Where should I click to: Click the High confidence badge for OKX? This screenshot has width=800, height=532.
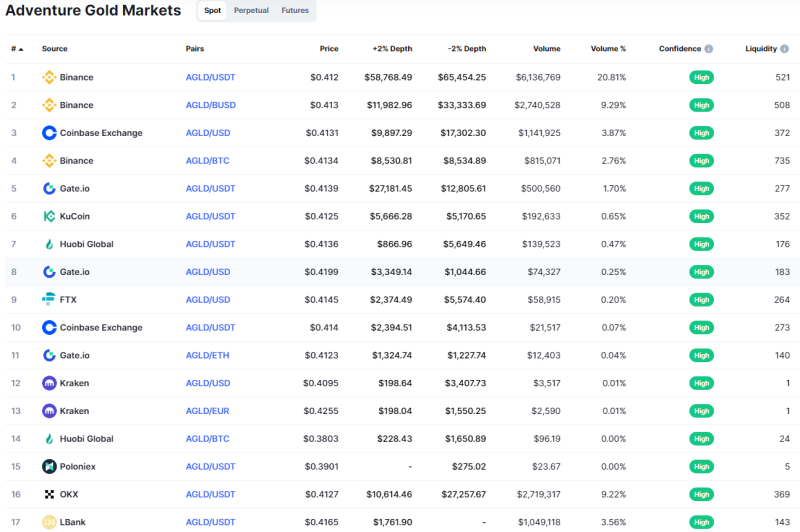701,494
